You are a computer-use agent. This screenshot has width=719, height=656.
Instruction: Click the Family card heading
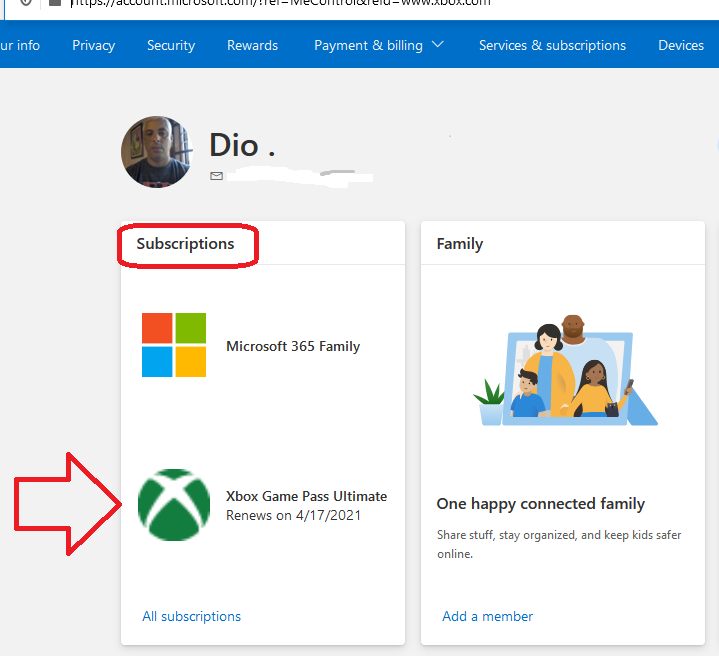point(459,244)
